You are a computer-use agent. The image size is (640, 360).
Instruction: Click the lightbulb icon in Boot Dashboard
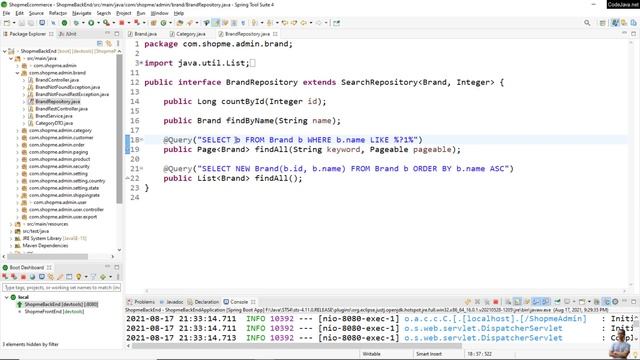pyautogui.click(x=78, y=277)
